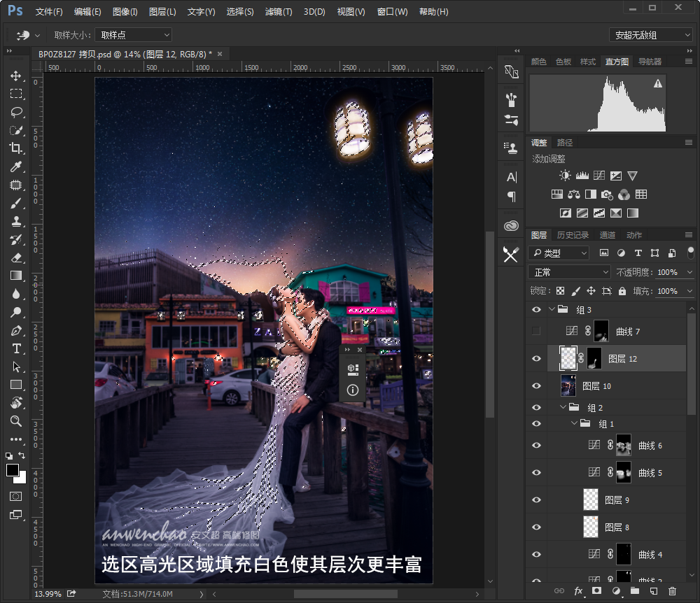Add a layer mask

click(596, 591)
